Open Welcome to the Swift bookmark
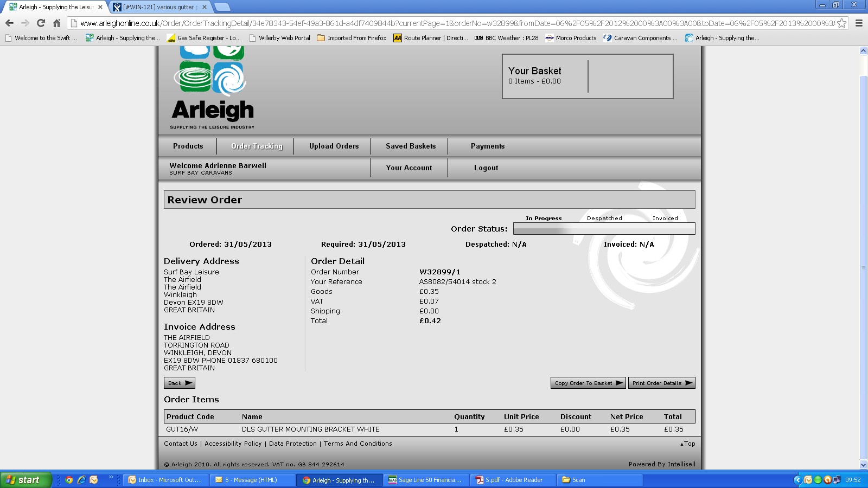 [41, 38]
